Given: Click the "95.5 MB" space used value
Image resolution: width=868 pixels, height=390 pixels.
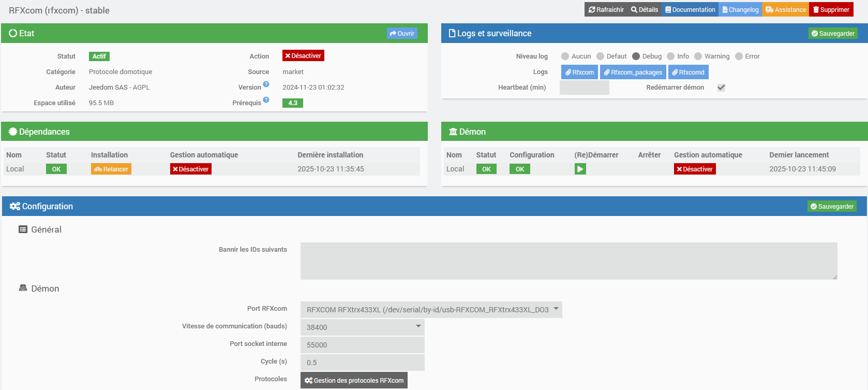Looking at the screenshot, I should tap(101, 103).
